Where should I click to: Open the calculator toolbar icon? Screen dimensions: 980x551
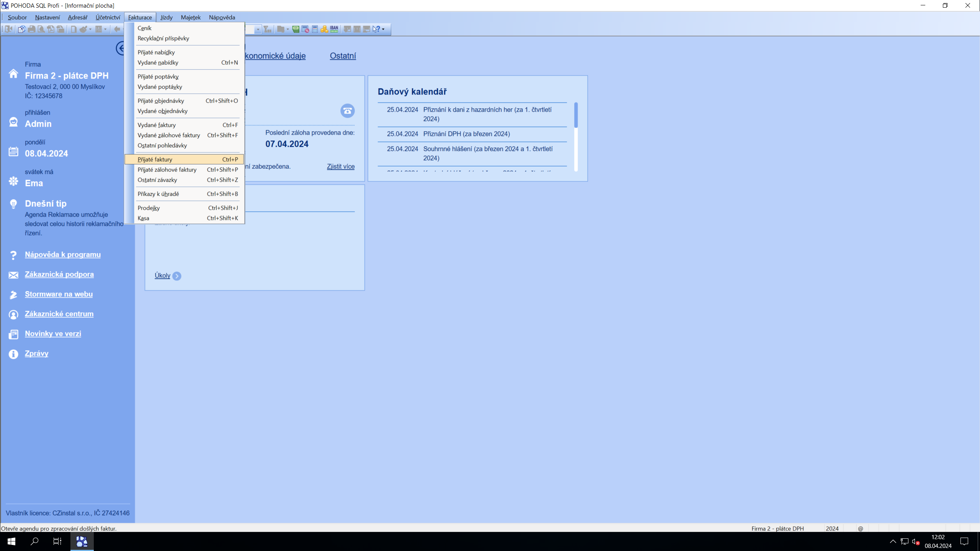(x=315, y=29)
